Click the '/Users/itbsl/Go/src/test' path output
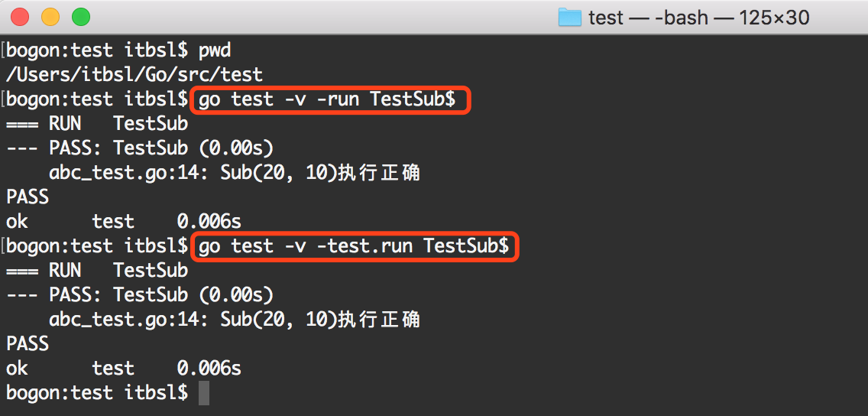 tap(134, 76)
